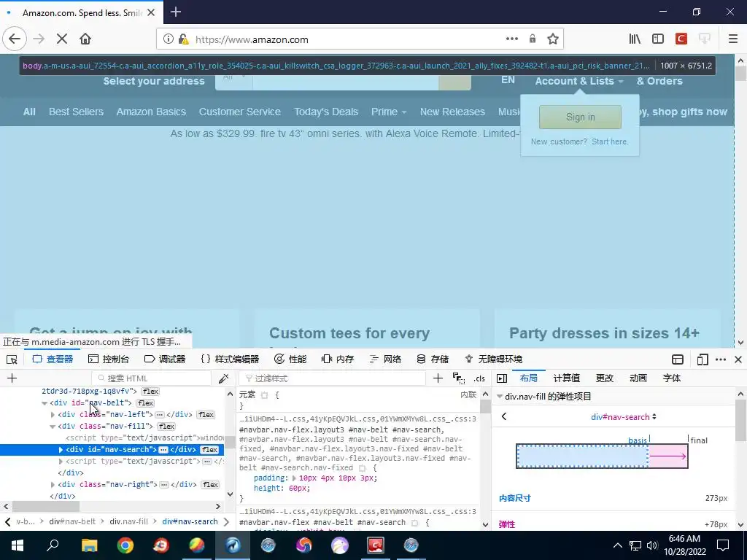
Task: Open the Windows notification center icon
Action: 723,545
